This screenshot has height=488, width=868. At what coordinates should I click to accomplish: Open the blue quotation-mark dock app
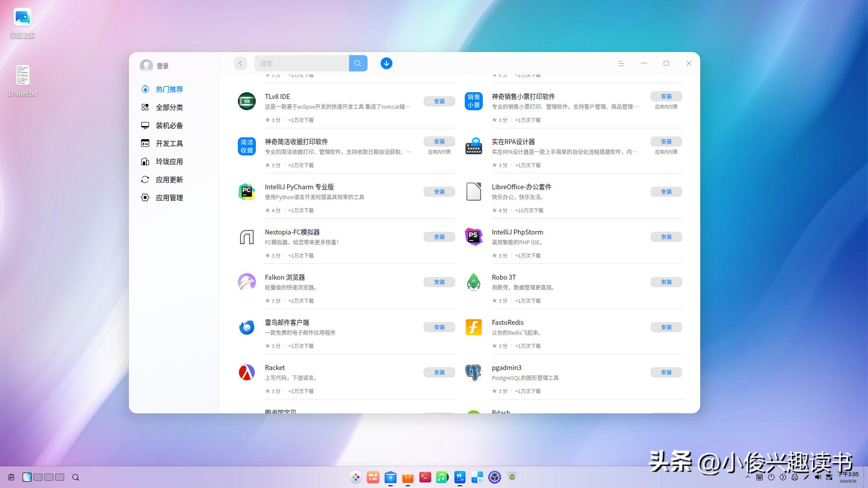point(460,477)
